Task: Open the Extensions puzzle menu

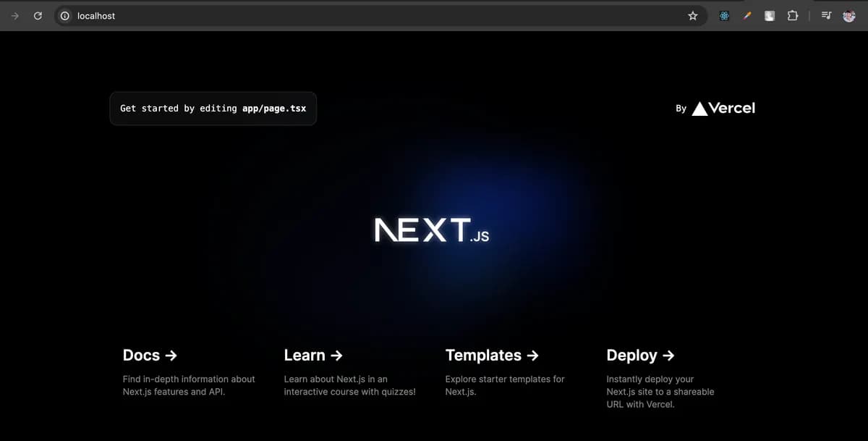Action: click(792, 16)
